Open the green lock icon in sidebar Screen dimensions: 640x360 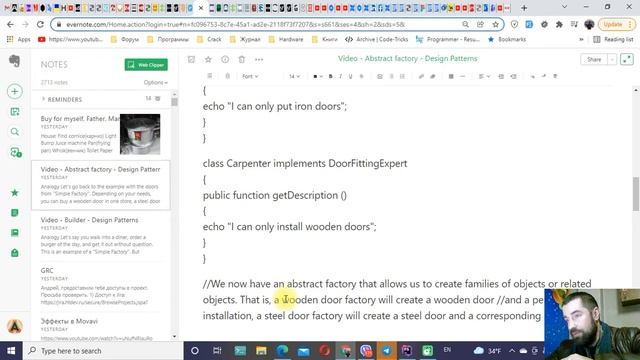pyautogui.click(x=15, y=253)
